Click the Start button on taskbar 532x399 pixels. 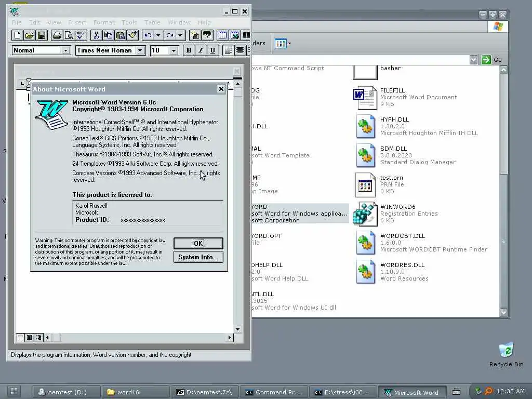pos(14,392)
